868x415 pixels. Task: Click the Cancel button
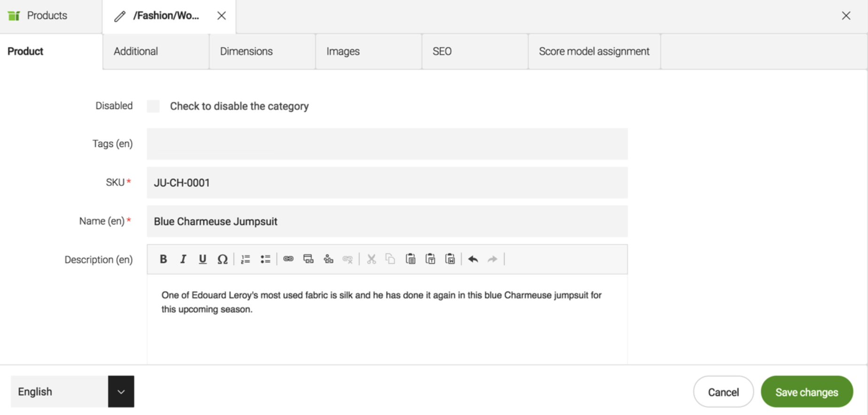click(723, 392)
